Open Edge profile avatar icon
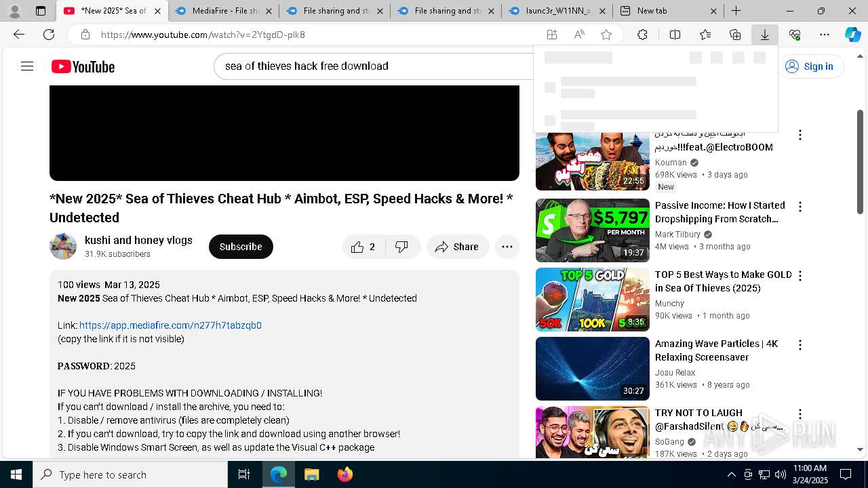 pyautogui.click(x=14, y=11)
